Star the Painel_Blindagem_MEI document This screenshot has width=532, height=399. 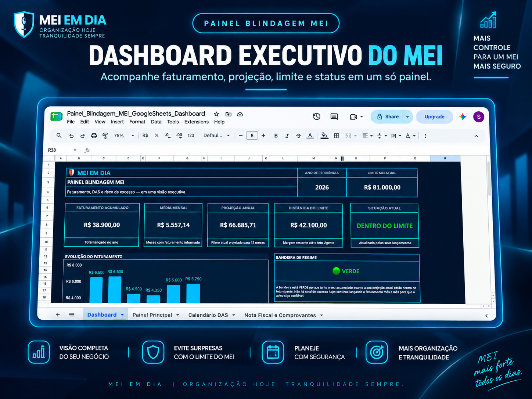tap(216, 114)
